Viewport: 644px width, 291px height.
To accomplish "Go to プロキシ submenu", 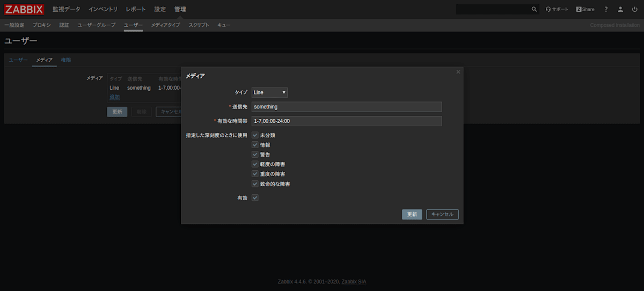I will tap(42, 25).
